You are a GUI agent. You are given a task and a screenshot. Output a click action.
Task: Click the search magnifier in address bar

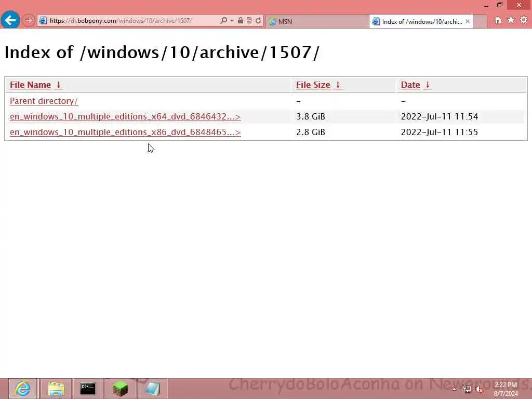coord(223,21)
